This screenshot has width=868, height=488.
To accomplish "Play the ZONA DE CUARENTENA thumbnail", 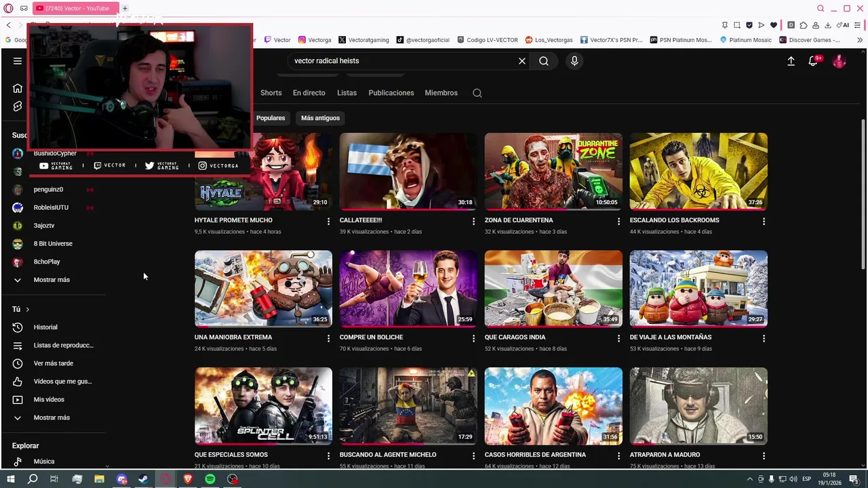I will coord(553,171).
